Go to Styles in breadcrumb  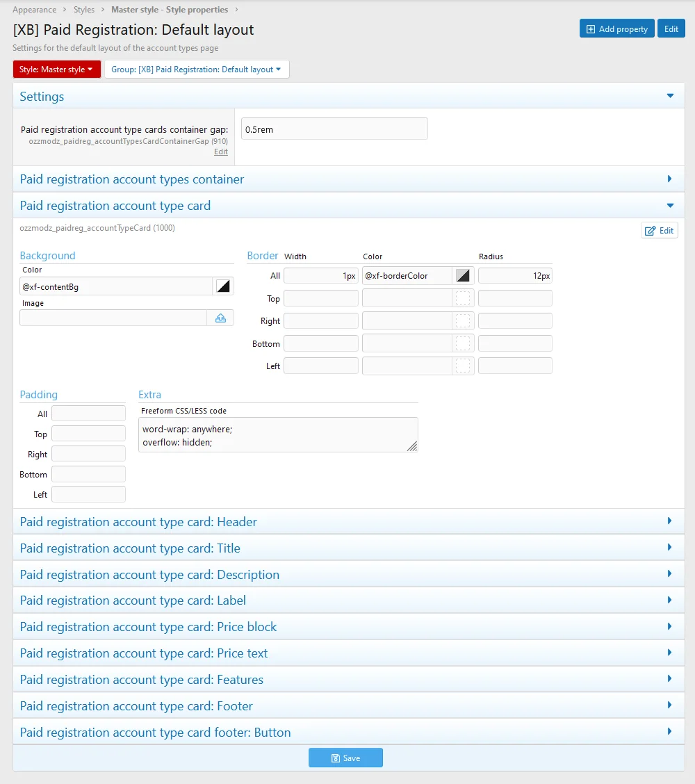(x=84, y=10)
